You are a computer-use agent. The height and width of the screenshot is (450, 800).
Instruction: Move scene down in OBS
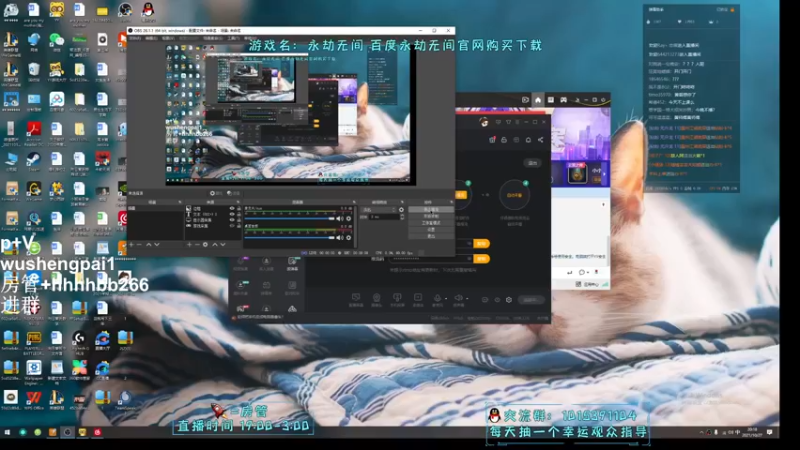tap(157, 245)
